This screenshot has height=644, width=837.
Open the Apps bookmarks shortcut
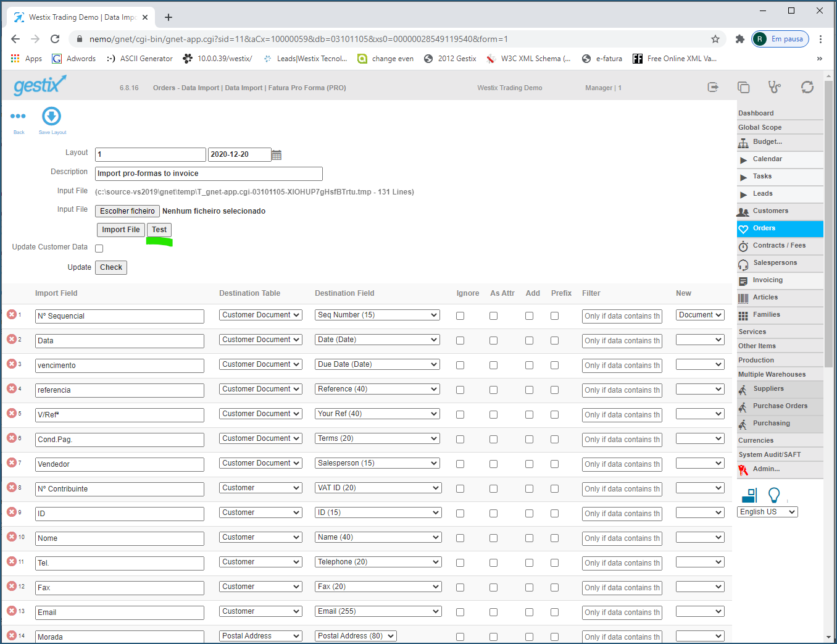pyautogui.click(x=27, y=59)
